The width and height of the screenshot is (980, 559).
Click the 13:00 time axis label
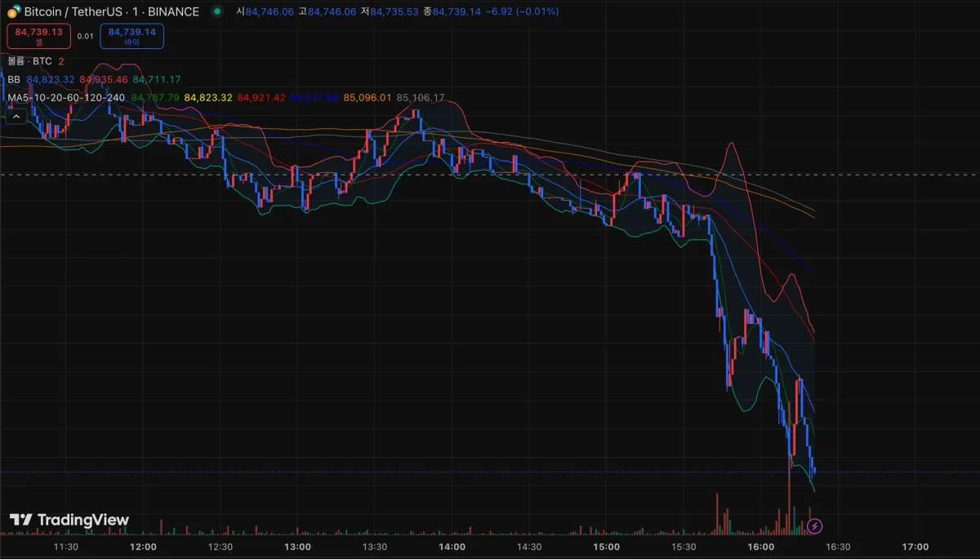click(297, 547)
